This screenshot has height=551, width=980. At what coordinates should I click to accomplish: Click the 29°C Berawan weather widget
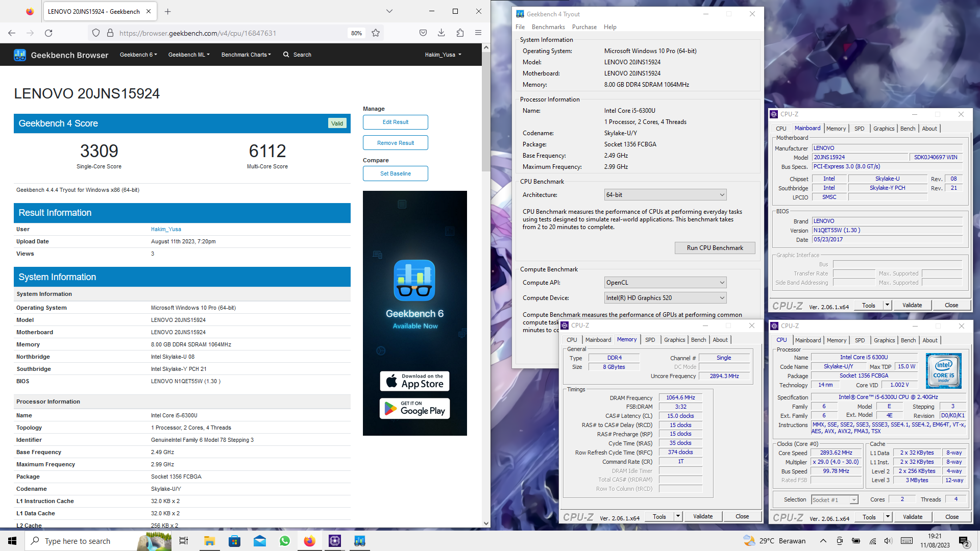click(x=775, y=541)
